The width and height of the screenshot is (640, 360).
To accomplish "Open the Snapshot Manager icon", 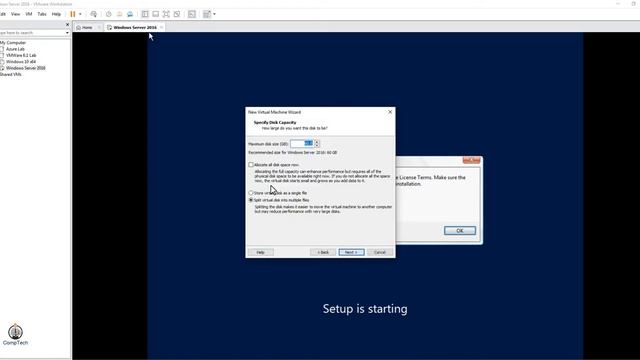I will (x=130, y=14).
